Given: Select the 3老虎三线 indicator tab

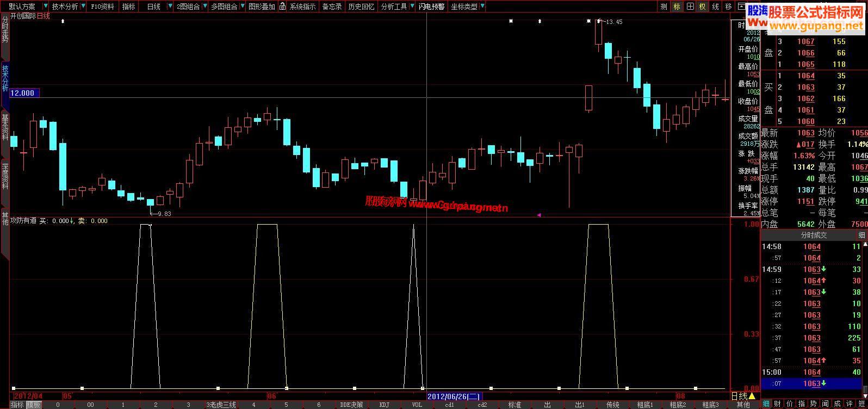Looking at the screenshot, I should click(221, 405).
